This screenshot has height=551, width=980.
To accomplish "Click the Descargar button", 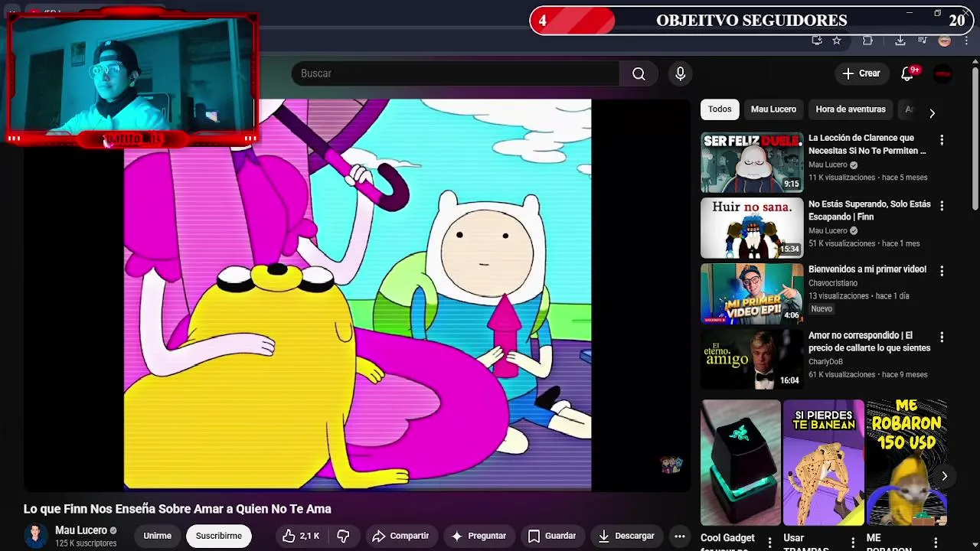I will (x=626, y=536).
